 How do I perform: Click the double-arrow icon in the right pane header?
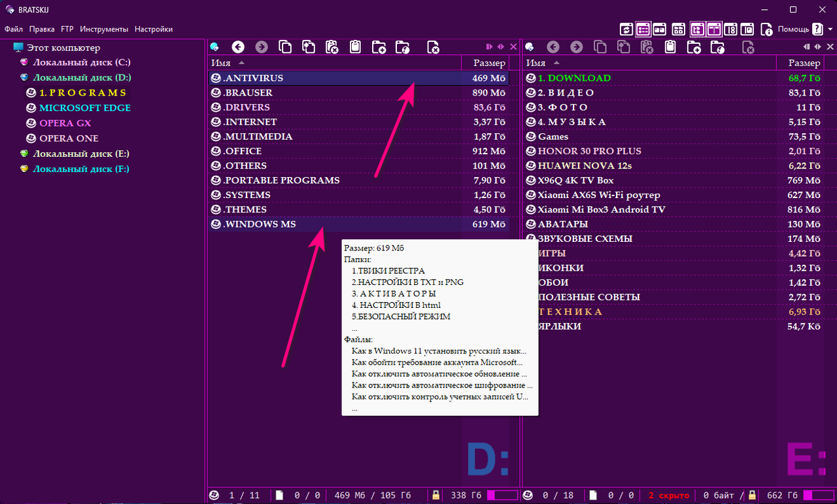817,46
